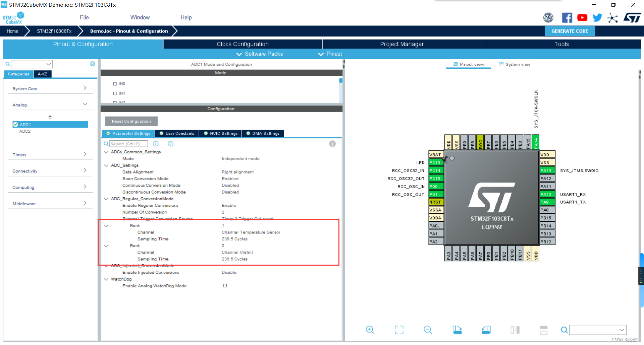Open the File menu
This screenshot has height=345, width=644.
click(x=84, y=17)
